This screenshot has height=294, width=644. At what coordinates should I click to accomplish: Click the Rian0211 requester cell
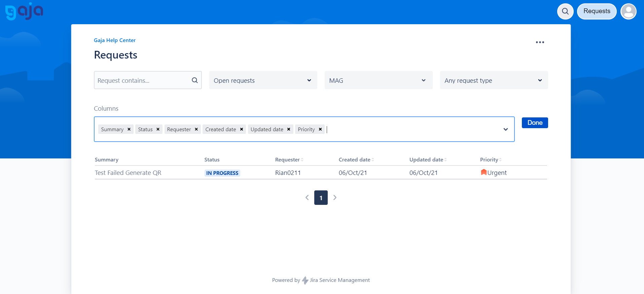tap(288, 173)
